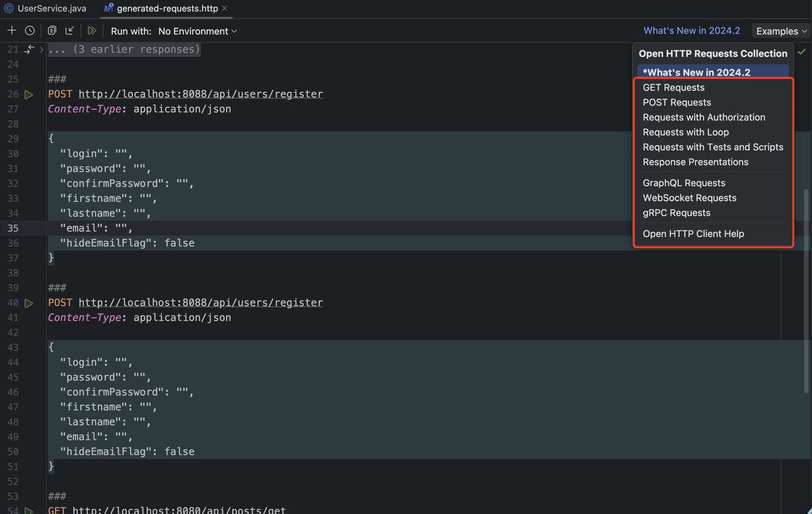Click 'Open HTTP Client Help' entry
The height and width of the screenshot is (514, 812).
pyautogui.click(x=694, y=233)
